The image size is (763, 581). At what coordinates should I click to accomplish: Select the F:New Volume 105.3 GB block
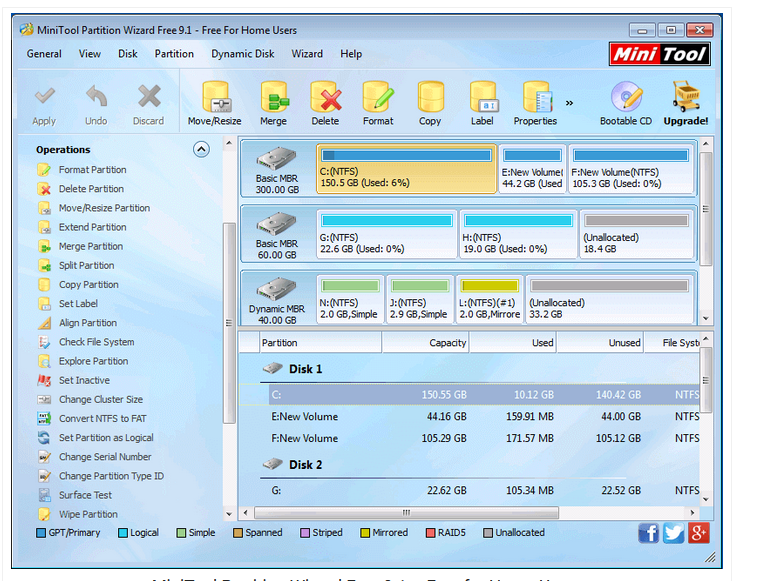(x=631, y=169)
